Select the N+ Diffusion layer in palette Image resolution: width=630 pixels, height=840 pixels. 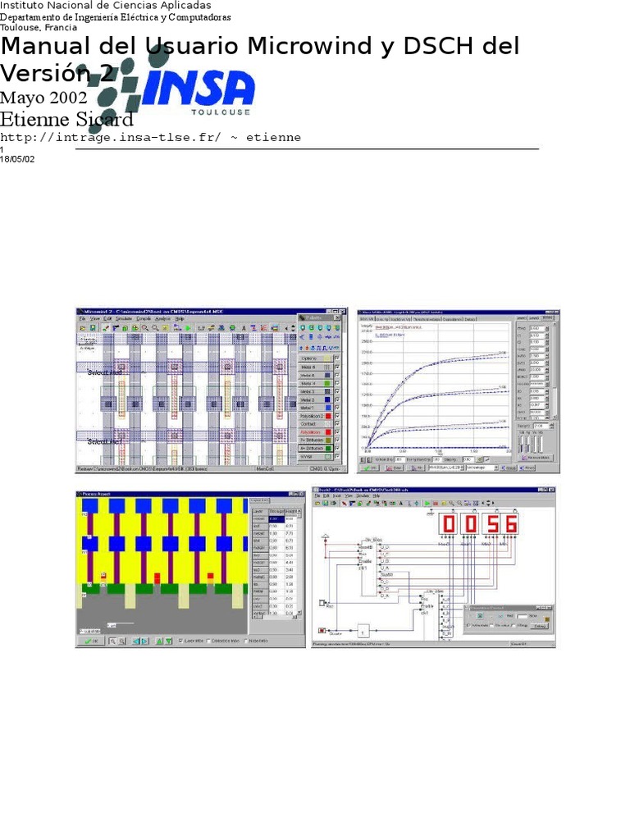click(316, 449)
